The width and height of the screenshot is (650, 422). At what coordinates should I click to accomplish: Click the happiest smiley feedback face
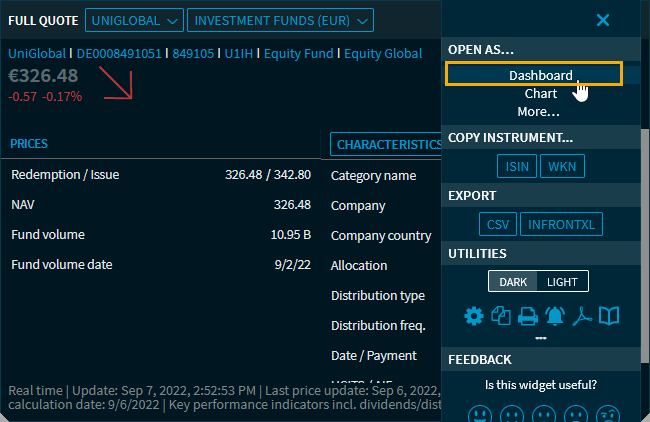pos(480,413)
